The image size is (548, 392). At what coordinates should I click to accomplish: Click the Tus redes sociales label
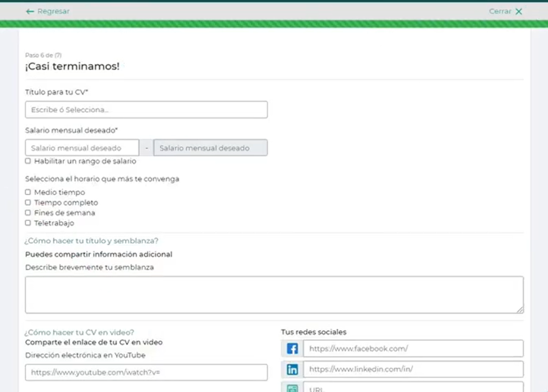tap(314, 332)
